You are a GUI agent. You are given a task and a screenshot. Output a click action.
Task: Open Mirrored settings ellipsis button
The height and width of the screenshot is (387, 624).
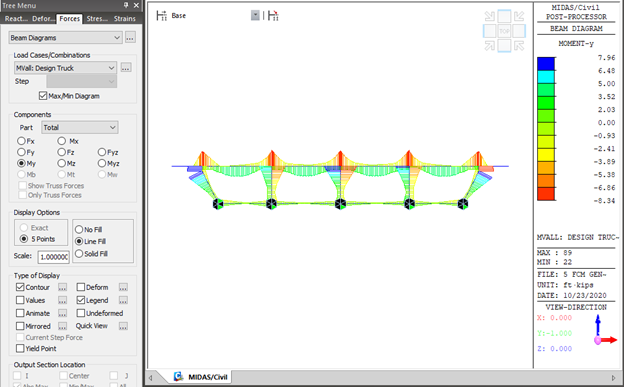[x=62, y=326]
